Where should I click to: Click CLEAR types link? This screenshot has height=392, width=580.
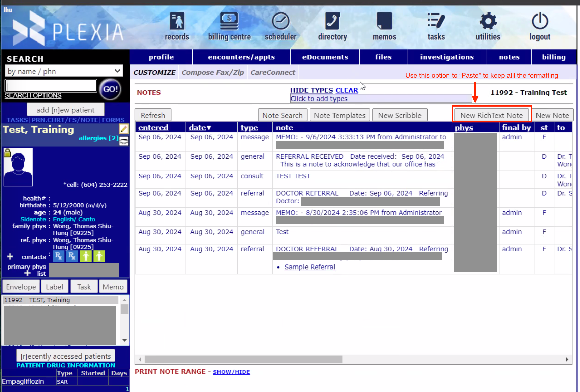347,90
